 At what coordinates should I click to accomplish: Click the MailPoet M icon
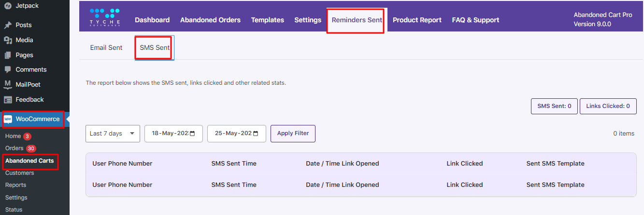8,84
